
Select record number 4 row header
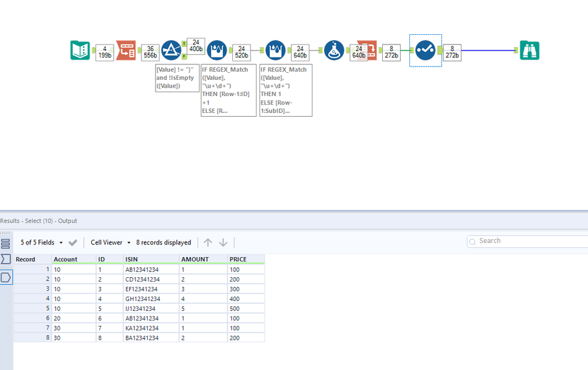(x=33, y=299)
